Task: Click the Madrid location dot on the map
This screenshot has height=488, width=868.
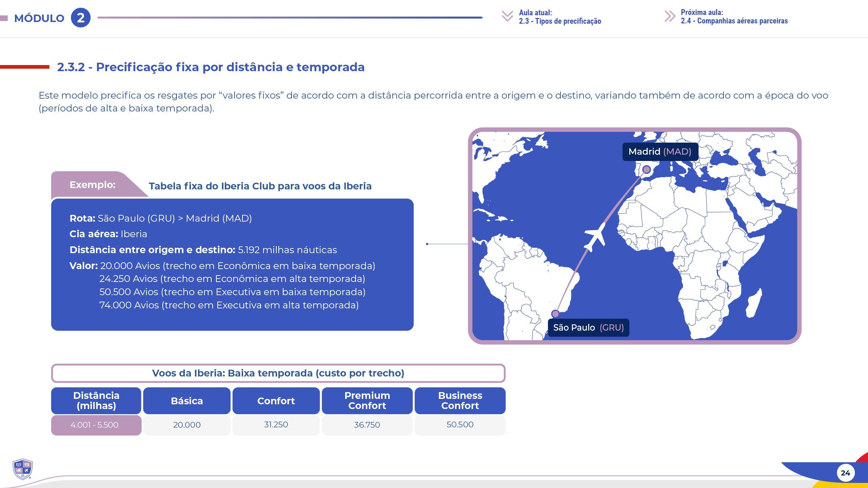Action: pos(647,169)
